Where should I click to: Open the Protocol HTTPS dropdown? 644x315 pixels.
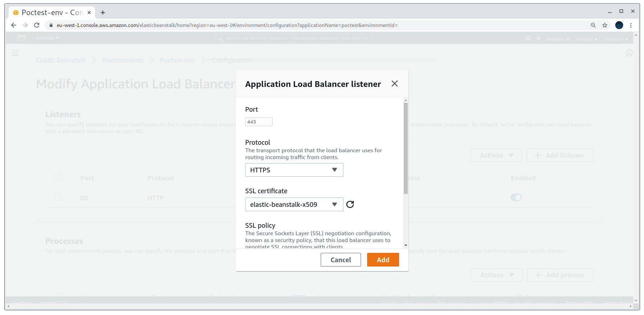point(294,170)
